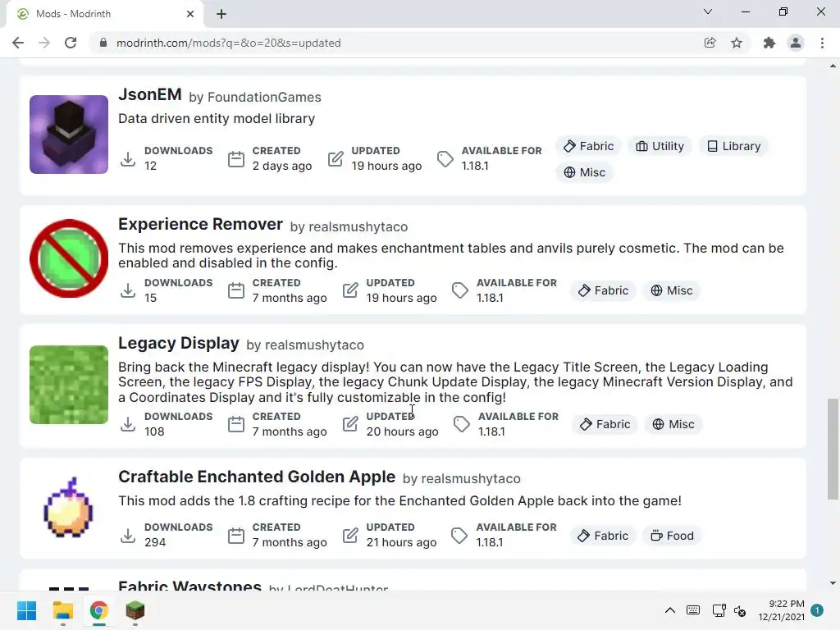Visit realsmushytaco profile on Experience Remover
Image resolution: width=840 pixels, height=630 pixels.
click(x=358, y=227)
